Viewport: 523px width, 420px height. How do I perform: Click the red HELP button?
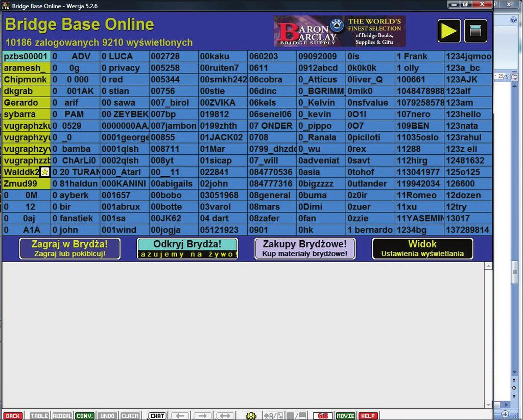(x=368, y=416)
